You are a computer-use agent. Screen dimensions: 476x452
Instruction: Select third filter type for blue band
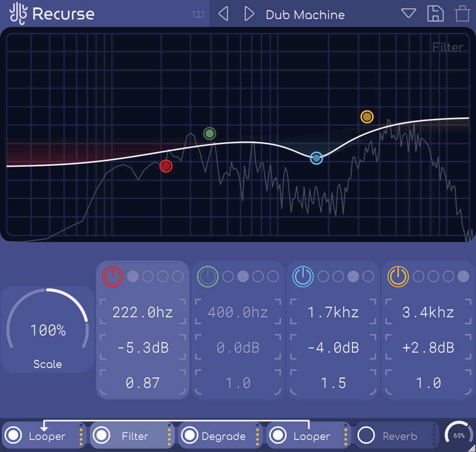[353, 276]
